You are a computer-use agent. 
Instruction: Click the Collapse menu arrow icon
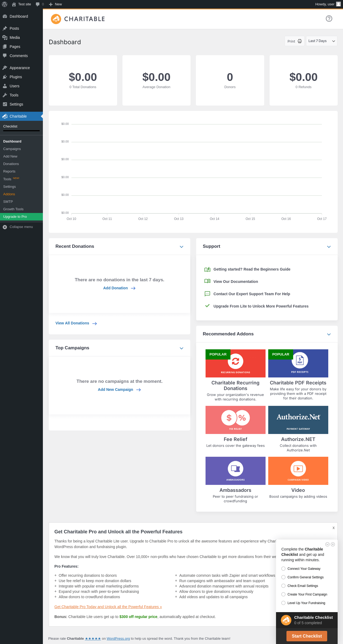[5, 227]
